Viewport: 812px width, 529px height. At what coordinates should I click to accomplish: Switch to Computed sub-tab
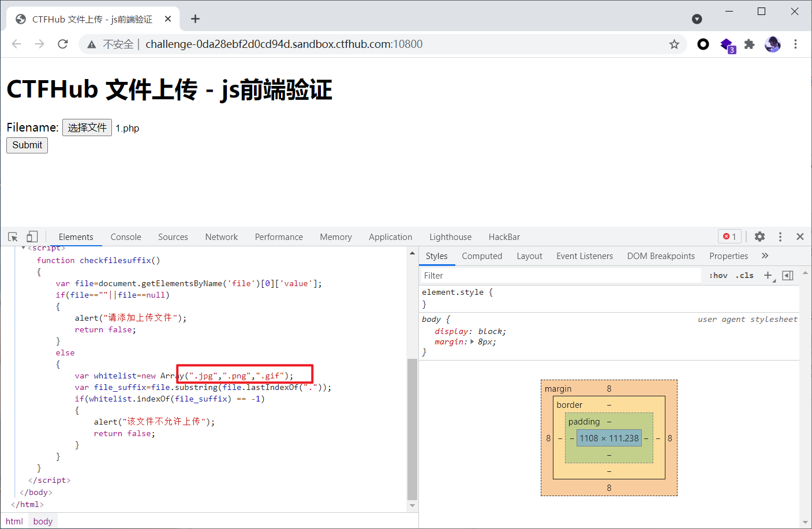coord(482,256)
